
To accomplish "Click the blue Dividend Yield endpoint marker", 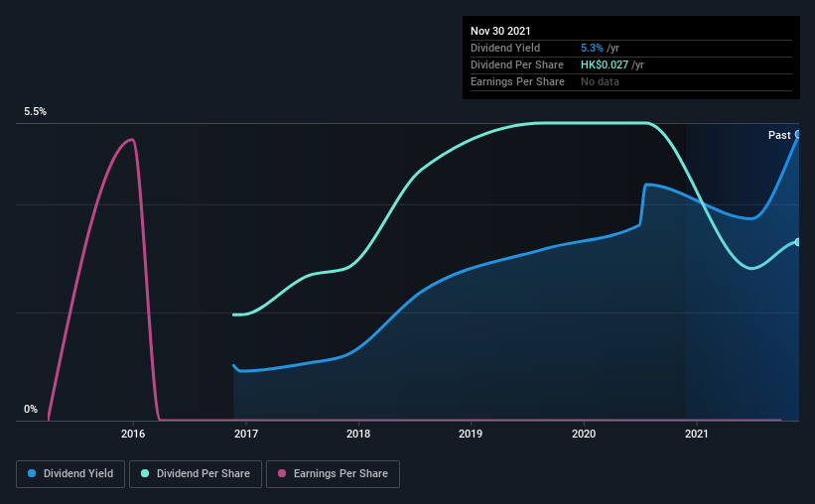I will (x=797, y=135).
